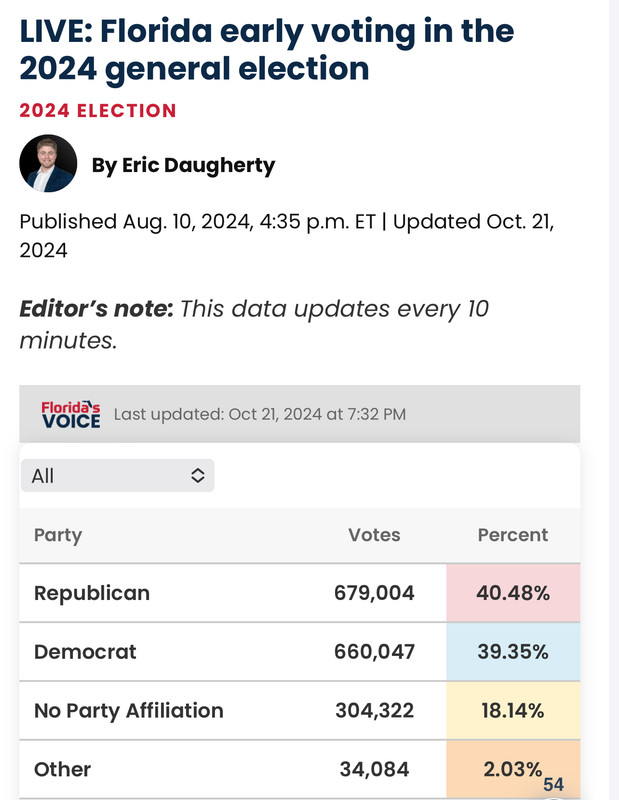Image resolution: width=619 pixels, height=800 pixels.
Task: Sort by the Percent column header
Action: point(513,535)
